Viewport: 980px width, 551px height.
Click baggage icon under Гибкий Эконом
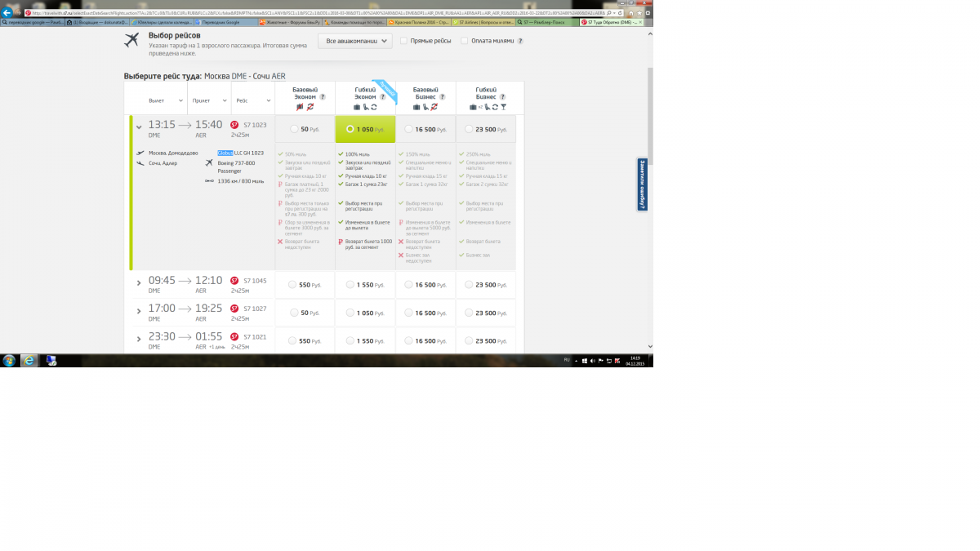(357, 107)
